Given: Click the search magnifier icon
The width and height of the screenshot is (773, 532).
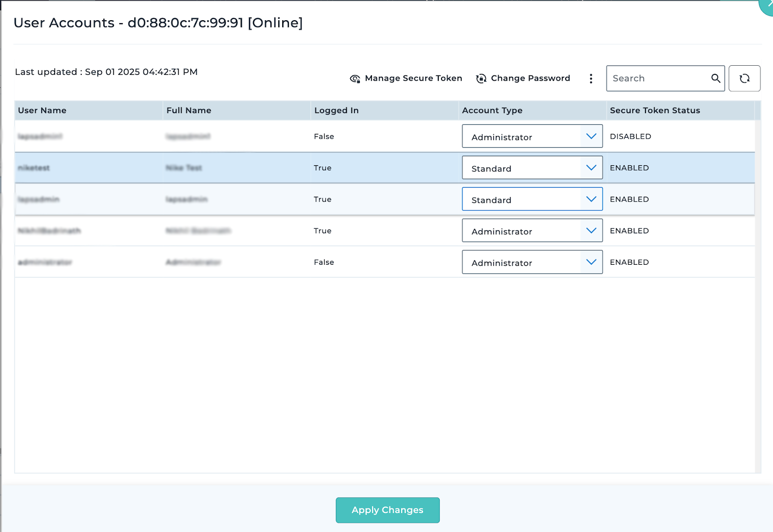Looking at the screenshot, I should click(x=716, y=78).
